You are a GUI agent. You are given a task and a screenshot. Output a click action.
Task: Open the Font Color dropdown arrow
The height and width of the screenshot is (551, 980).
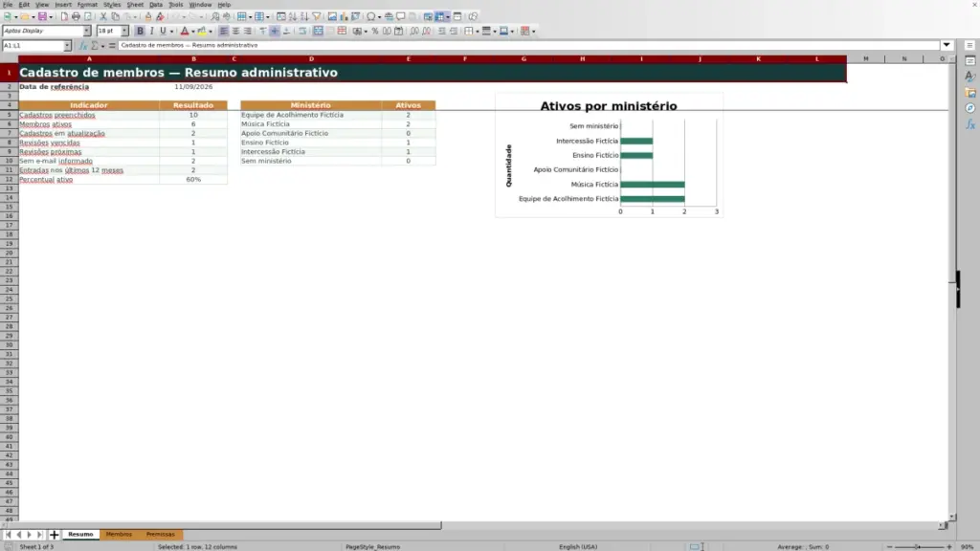(x=192, y=32)
